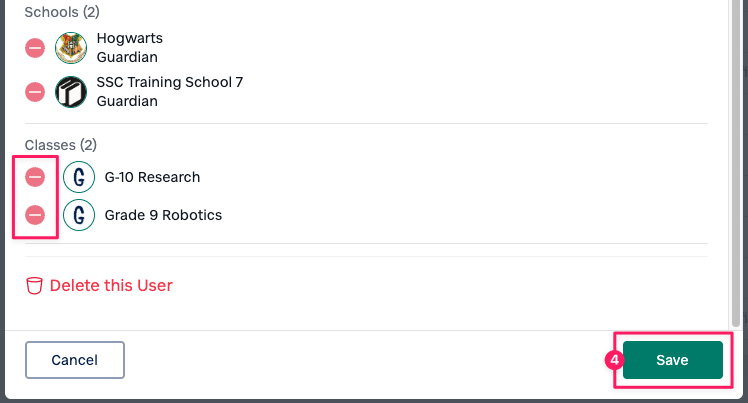Click the dialog's vertical scrollbar
The width and height of the screenshot is (748, 403).
[737, 160]
